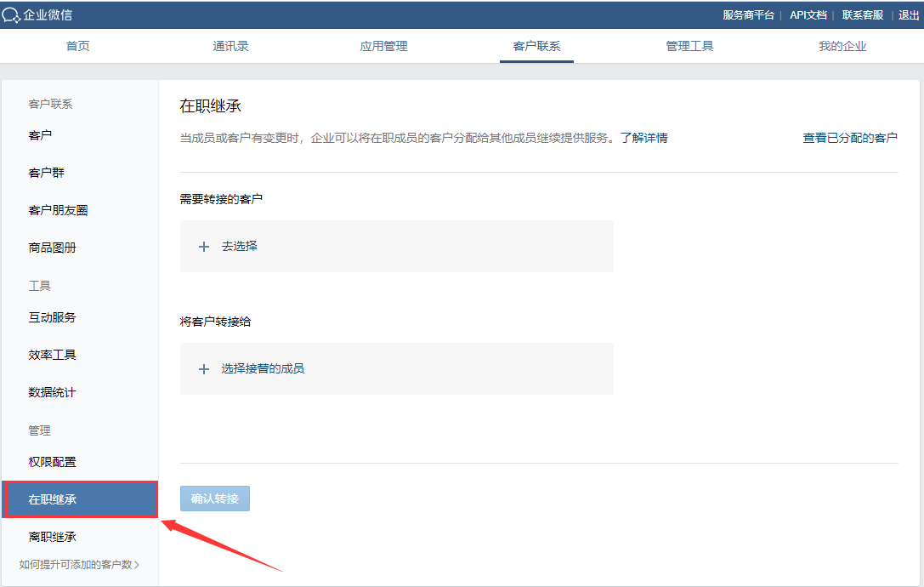
Task: Go to 离职继承 in sidebar
Action: pos(53,537)
